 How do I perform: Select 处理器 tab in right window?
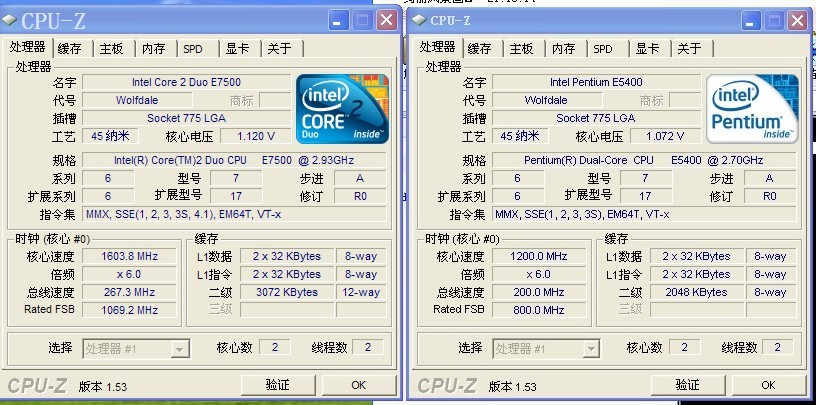coord(438,47)
